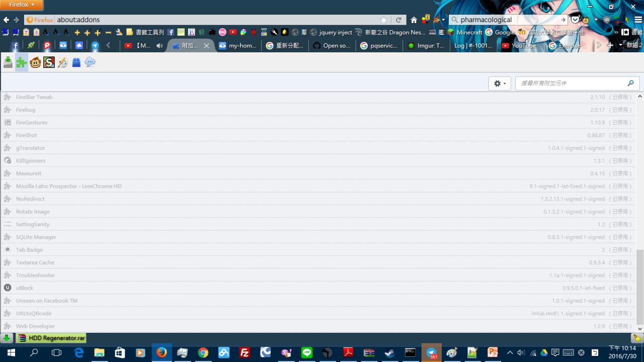Open Steam from the taskbar
644x362 pixels.
click(390, 353)
